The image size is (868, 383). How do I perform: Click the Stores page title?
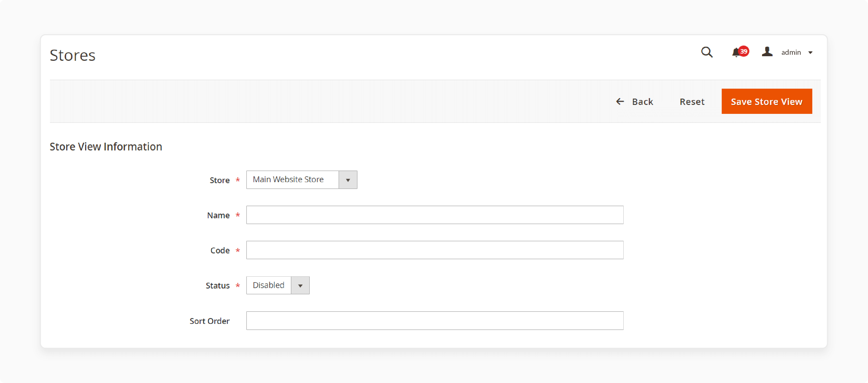pyautogui.click(x=72, y=55)
